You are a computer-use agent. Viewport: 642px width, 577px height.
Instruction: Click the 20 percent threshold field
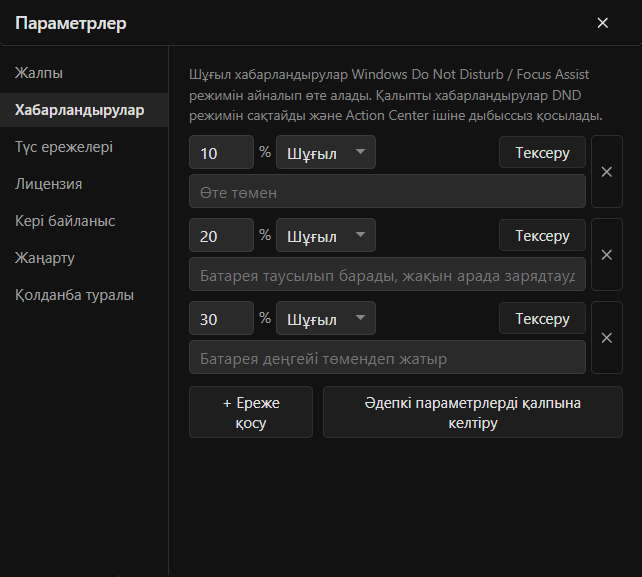tap(221, 235)
